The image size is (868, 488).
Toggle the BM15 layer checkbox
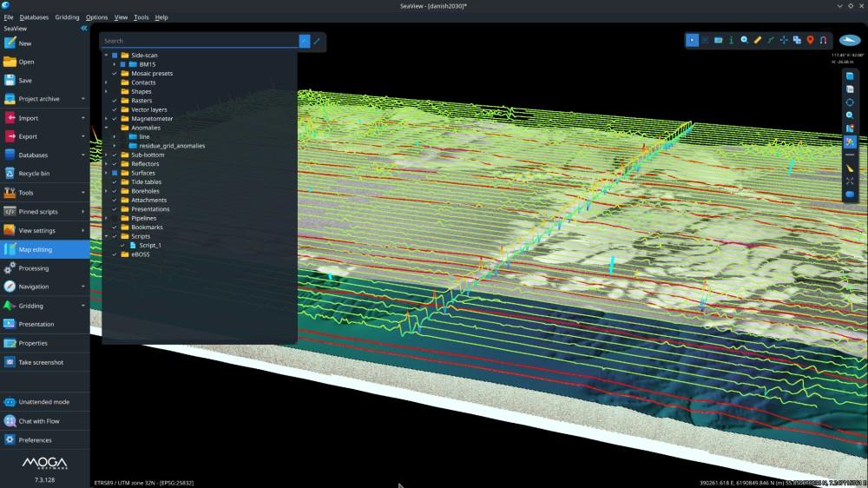pyautogui.click(x=123, y=64)
